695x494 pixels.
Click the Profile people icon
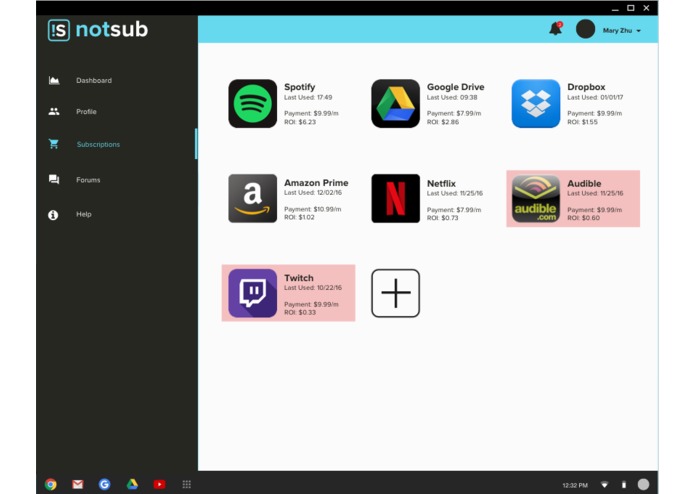(54, 111)
